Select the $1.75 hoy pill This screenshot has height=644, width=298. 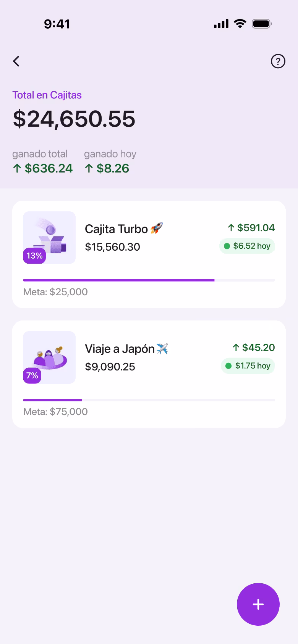click(248, 366)
